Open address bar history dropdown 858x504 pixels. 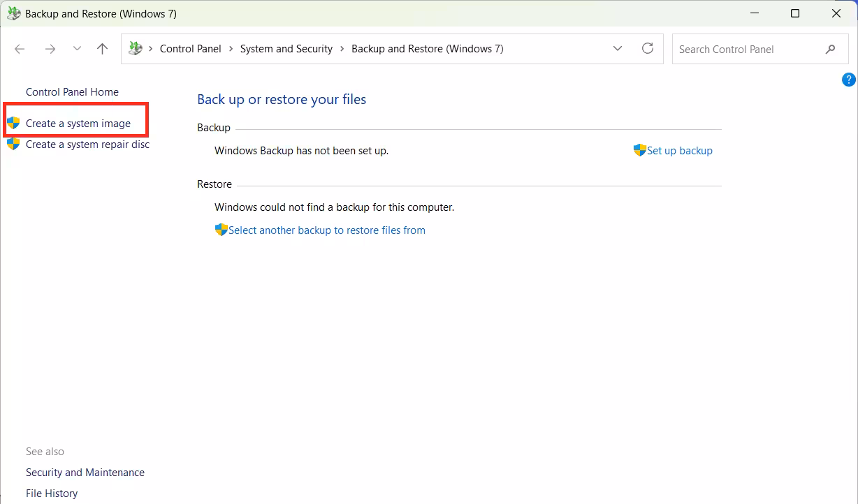click(x=618, y=49)
